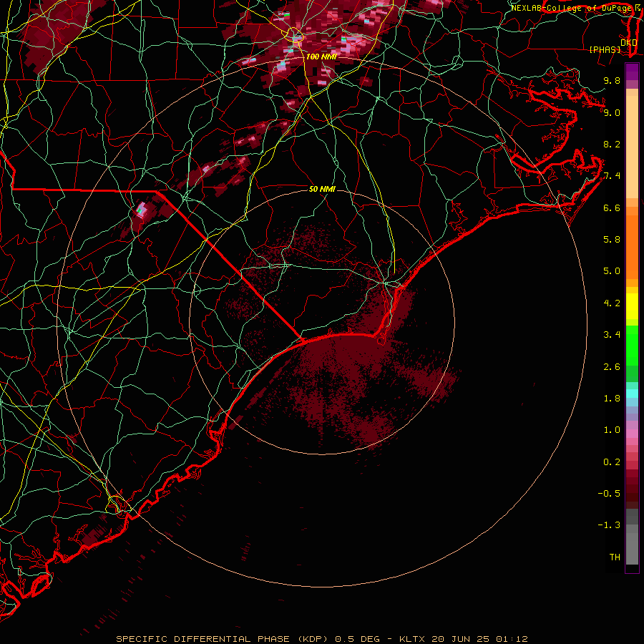
Task: Click the DKD product label above the color bar
Action: click(x=628, y=43)
